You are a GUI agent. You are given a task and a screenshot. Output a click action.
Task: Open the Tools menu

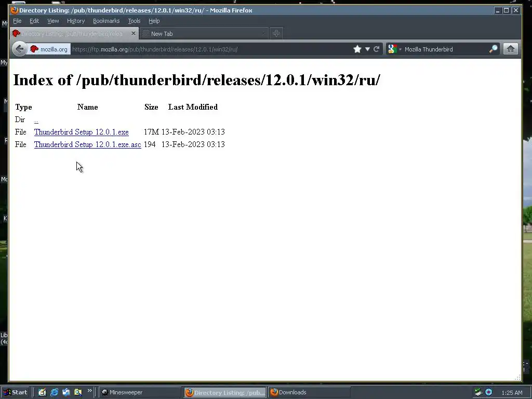coord(134,21)
